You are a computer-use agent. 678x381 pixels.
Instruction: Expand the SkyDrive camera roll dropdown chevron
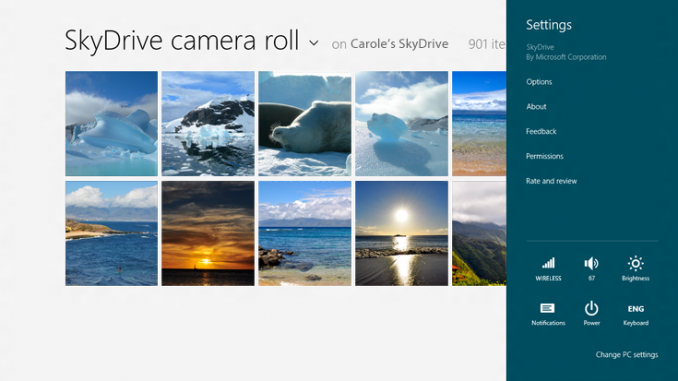point(314,43)
